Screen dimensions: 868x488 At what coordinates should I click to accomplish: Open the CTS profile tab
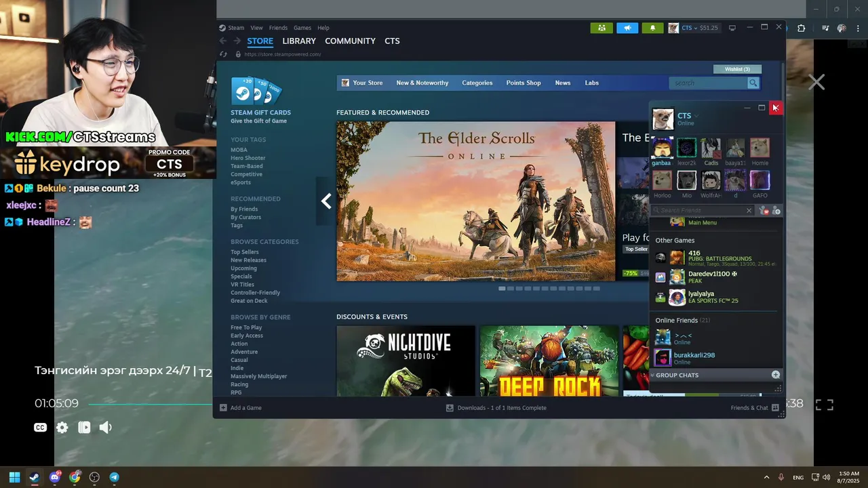[x=392, y=41]
